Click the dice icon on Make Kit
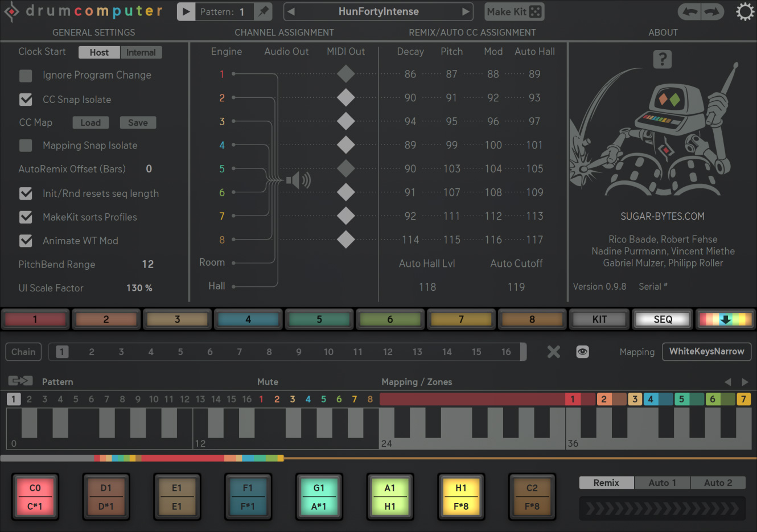 535,11
